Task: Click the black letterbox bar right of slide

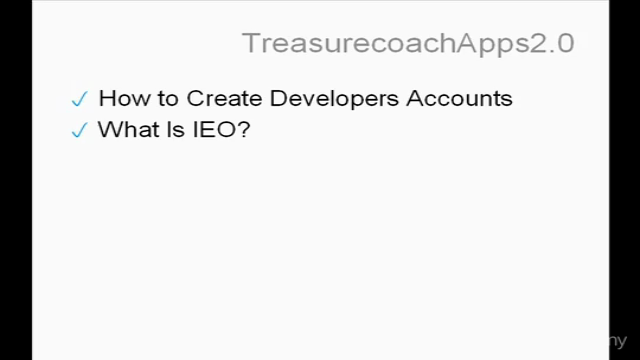Action: pos(624,180)
